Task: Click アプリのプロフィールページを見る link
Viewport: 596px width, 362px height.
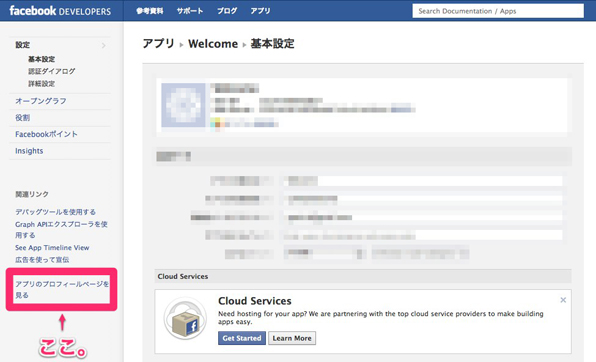Action: click(x=62, y=289)
